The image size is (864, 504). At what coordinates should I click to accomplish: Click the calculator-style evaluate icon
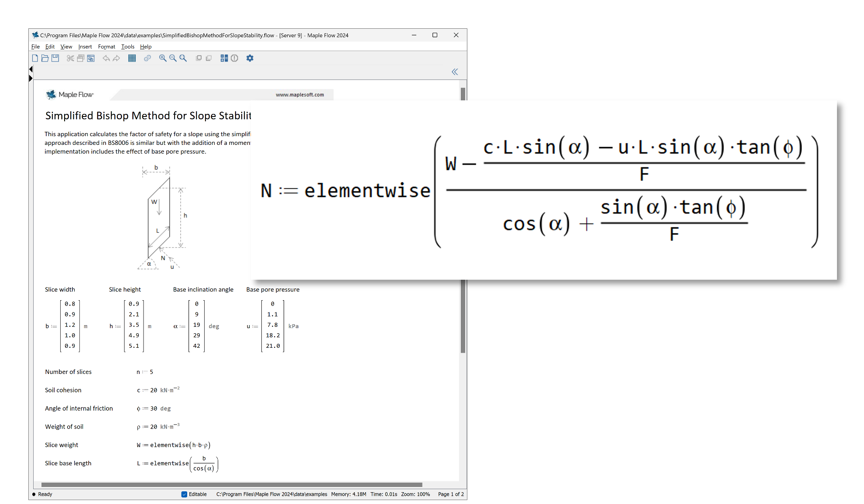pyautogui.click(x=224, y=58)
